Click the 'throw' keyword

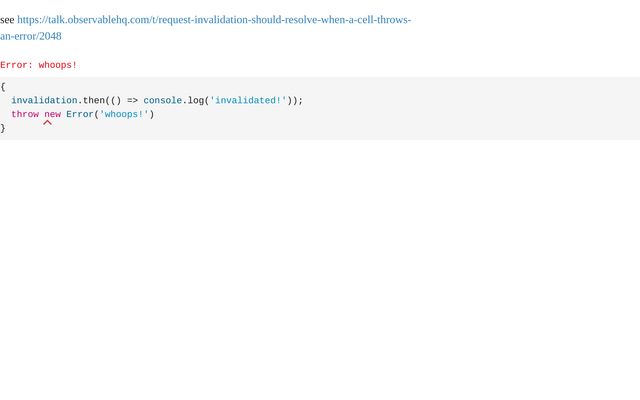(x=25, y=114)
